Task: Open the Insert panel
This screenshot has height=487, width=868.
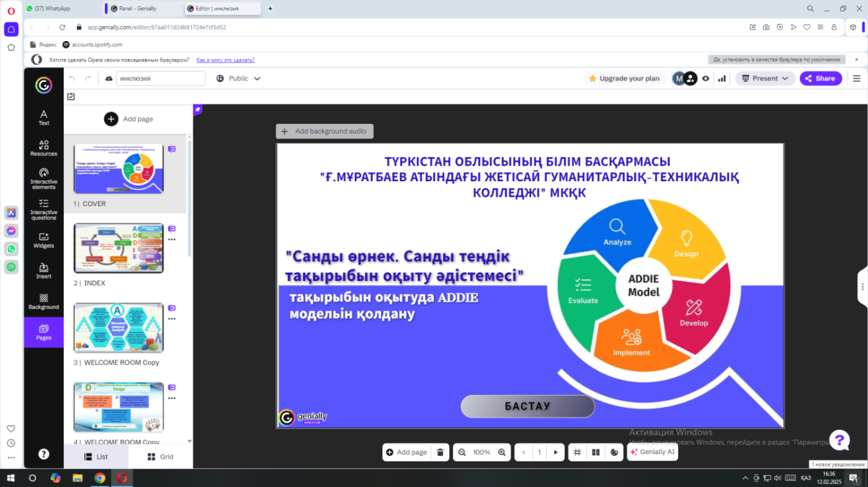Action: [x=44, y=271]
